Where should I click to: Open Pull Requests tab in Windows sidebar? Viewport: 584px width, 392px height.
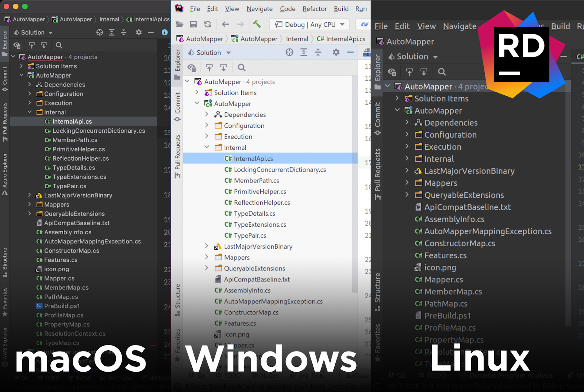pyautogui.click(x=177, y=156)
